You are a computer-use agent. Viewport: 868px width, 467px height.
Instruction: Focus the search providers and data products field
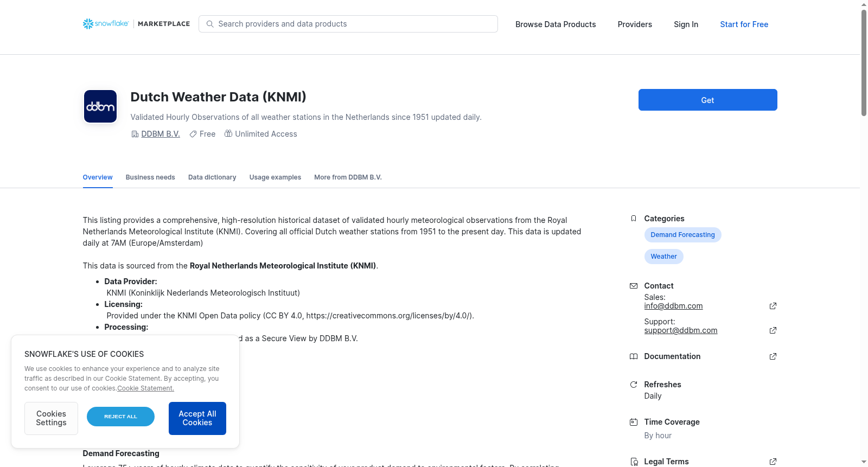pos(348,24)
